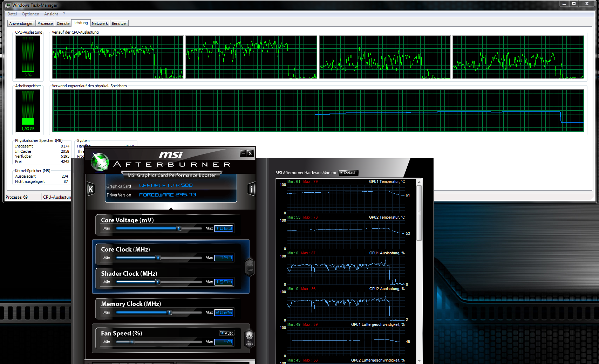The image size is (599, 364).
Task: Click the fan User Define icon
Action: (x=249, y=338)
